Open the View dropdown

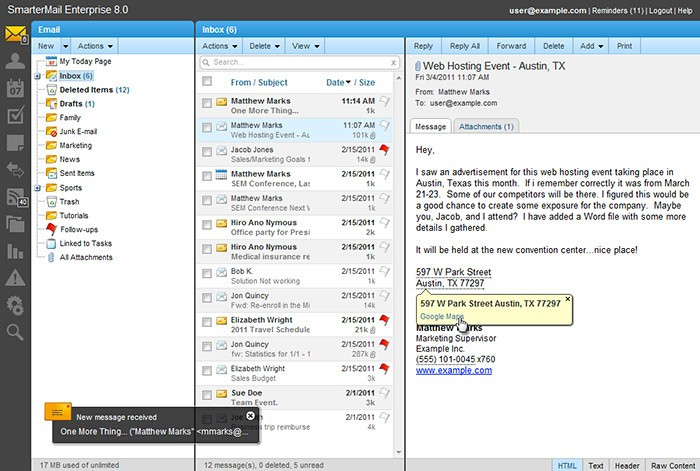tap(305, 46)
